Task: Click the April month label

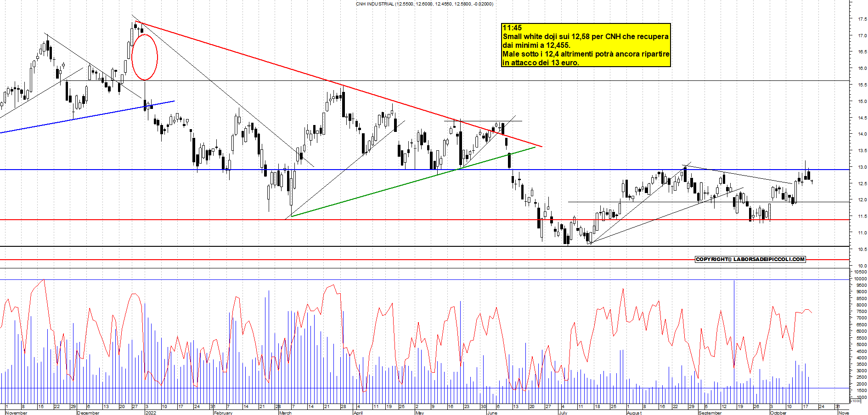Action: (358, 413)
